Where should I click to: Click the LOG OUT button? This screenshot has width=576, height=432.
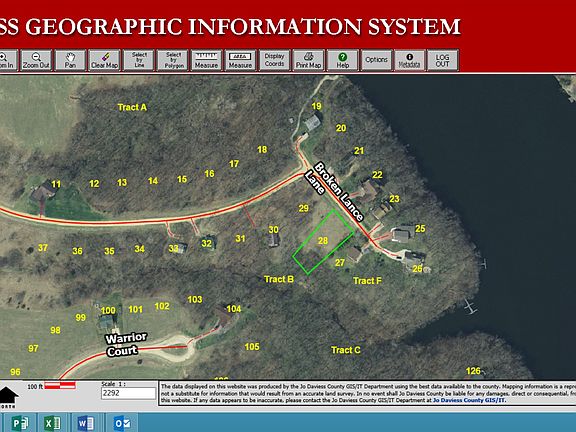point(443,60)
